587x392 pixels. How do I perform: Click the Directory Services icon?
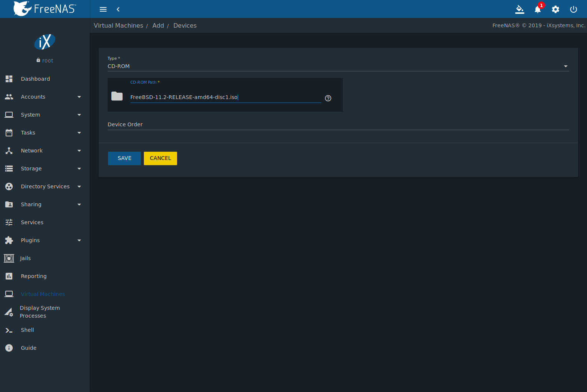point(9,186)
